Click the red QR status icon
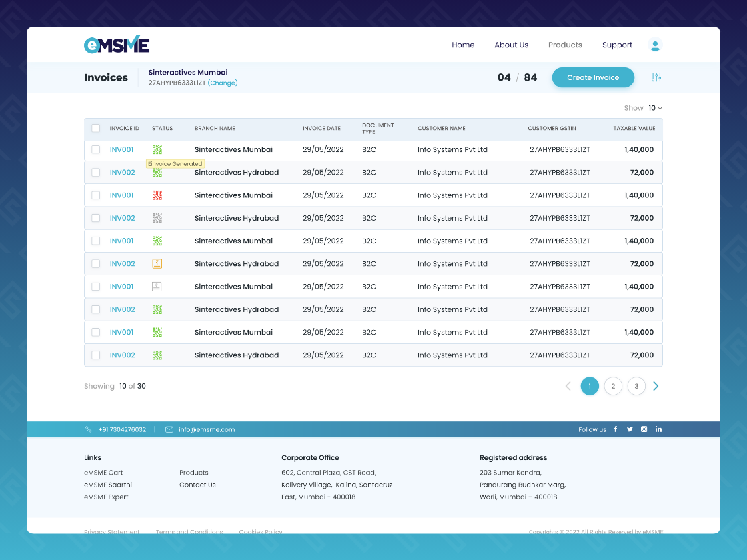 coord(157,195)
